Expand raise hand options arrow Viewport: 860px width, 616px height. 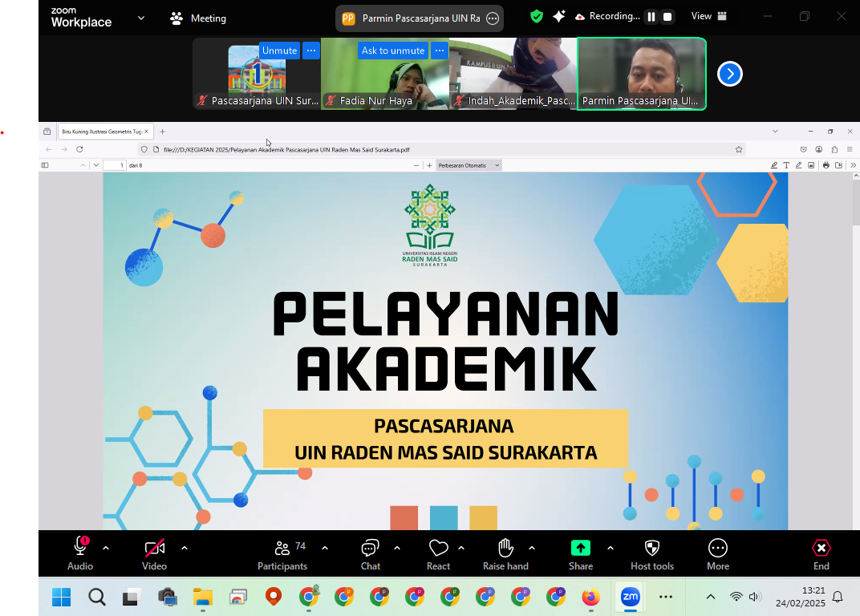(531, 548)
